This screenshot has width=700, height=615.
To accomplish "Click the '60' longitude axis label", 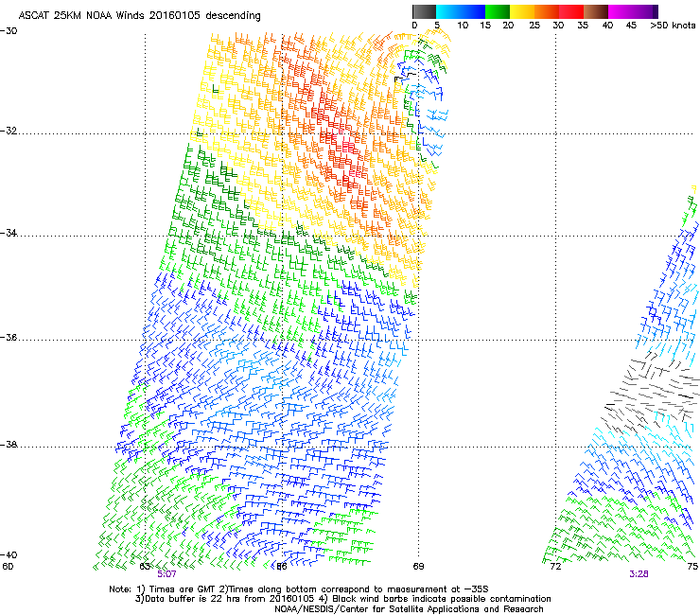I will point(8,567).
